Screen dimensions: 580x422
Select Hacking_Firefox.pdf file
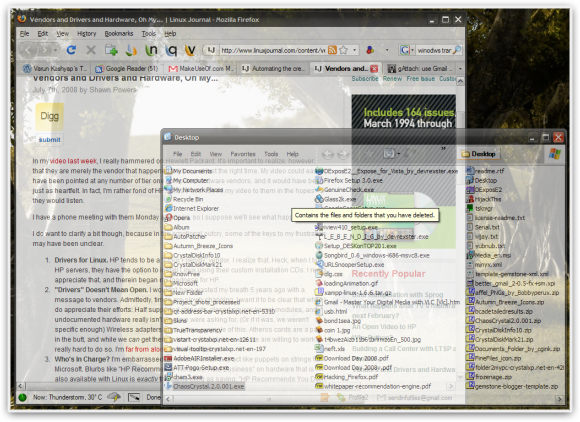click(x=347, y=377)
